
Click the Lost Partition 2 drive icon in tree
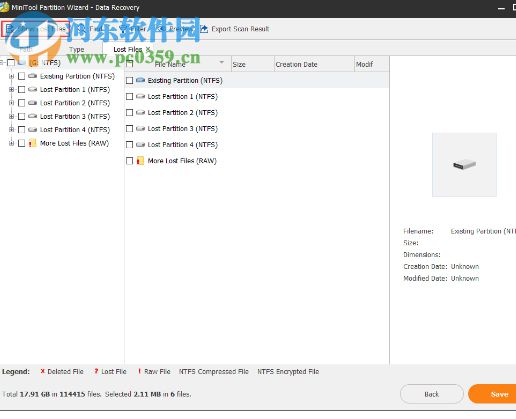tap(32, 103)
